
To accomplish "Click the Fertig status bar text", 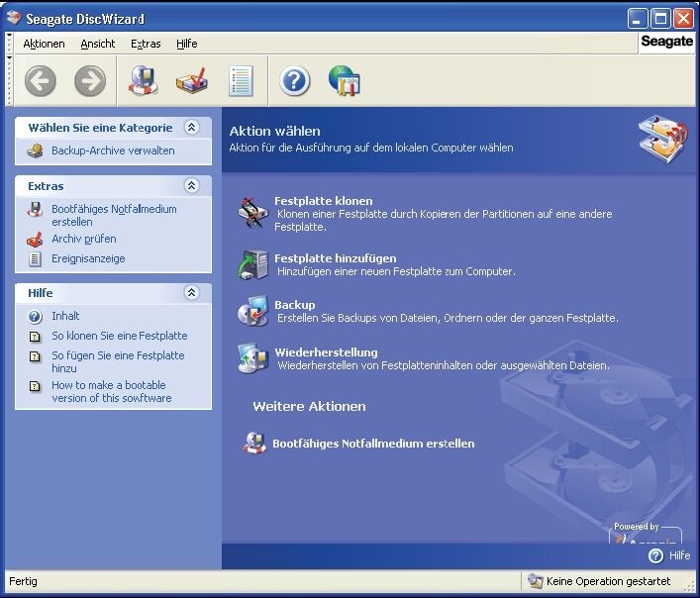I will 23,581.
